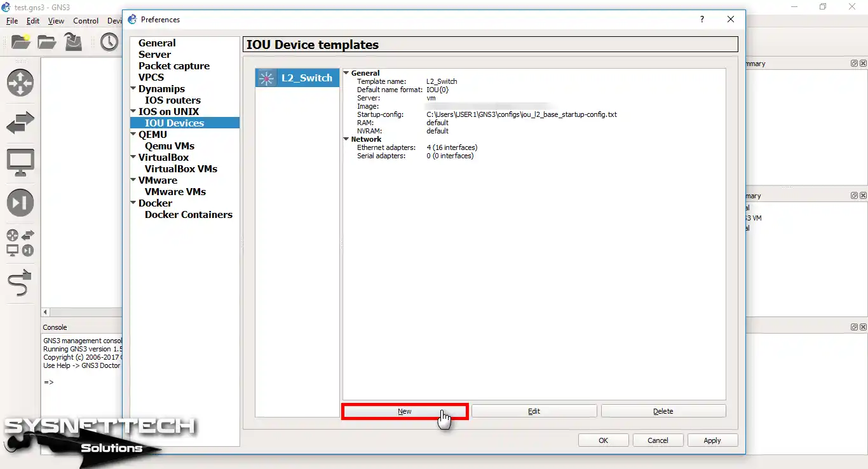
Task: Click the Server value 'vm'
Action: click(431, 99)
